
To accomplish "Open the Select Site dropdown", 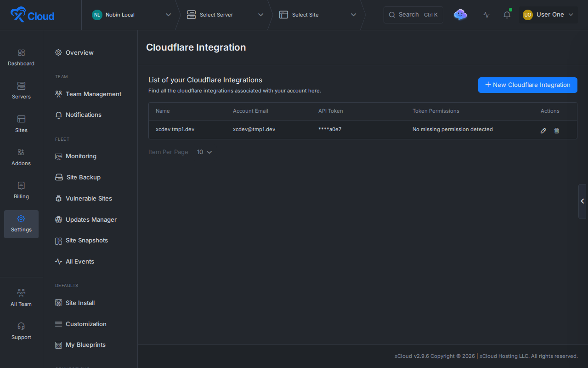I will tap(317, 15).
